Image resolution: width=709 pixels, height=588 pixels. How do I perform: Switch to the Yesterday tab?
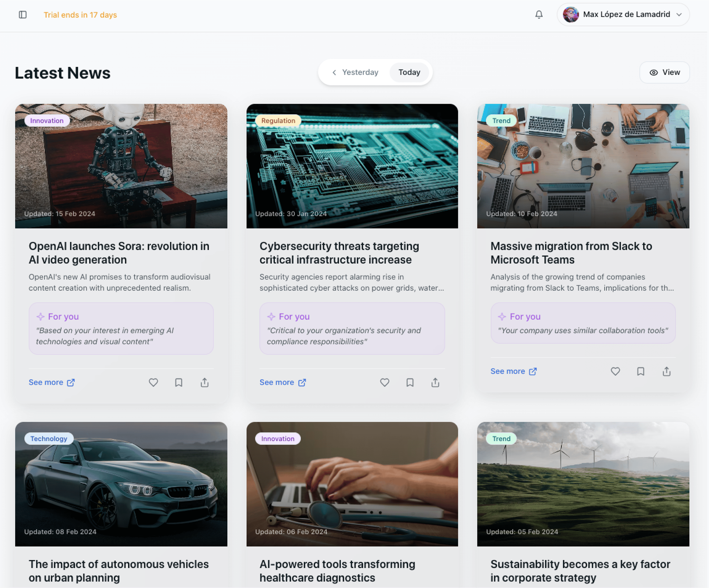[360, 72]
